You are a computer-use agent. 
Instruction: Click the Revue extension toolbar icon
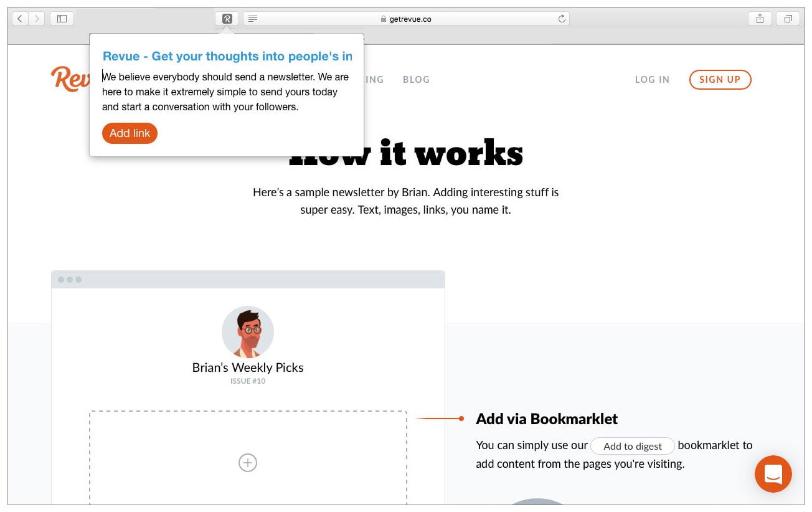pos(227,19)
